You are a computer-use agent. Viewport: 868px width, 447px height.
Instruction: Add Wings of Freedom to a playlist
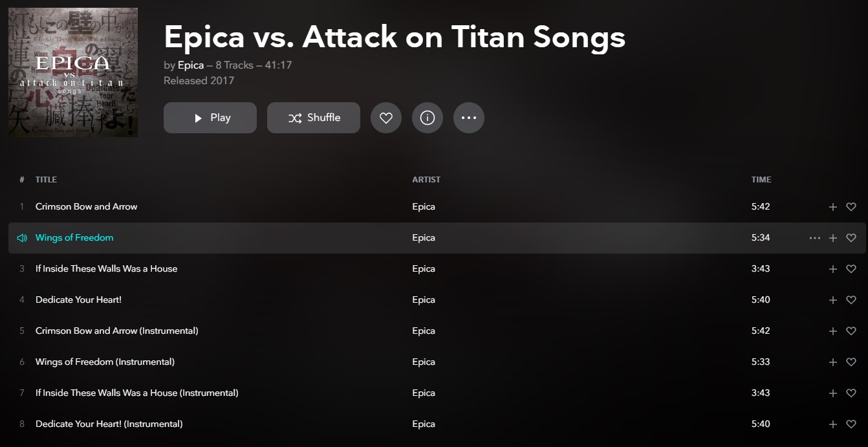pos(833,238)
